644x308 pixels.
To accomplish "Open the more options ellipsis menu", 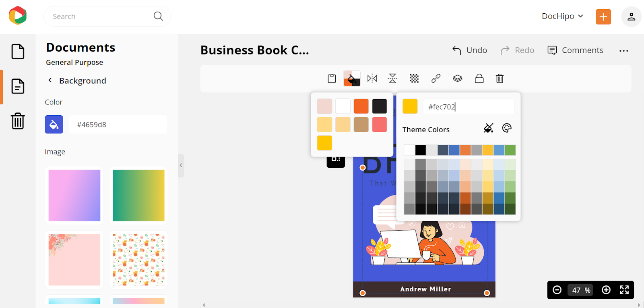I will [x=624, y=51].
